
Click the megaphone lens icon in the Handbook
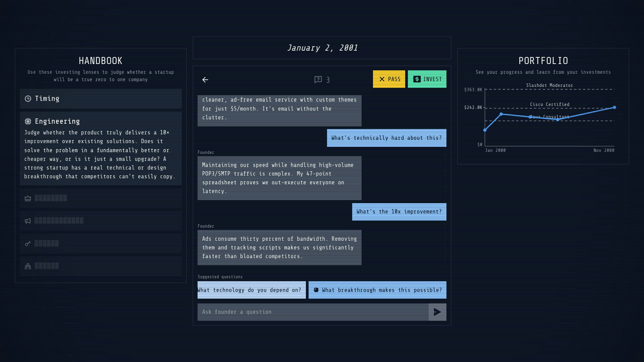(28, 221)
